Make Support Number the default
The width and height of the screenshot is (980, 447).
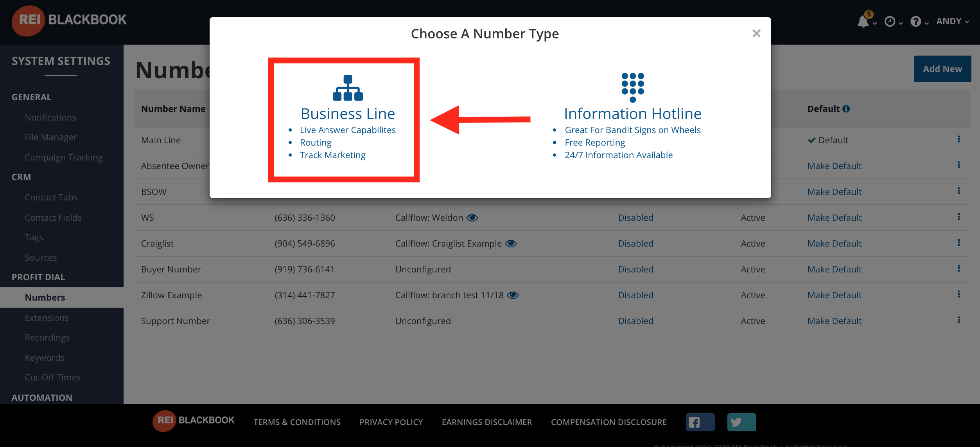[835, 321]
